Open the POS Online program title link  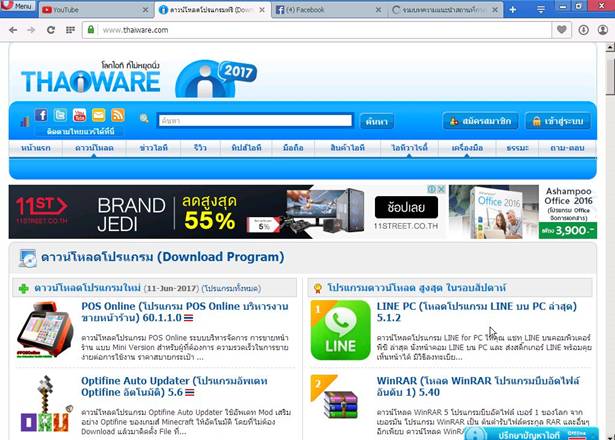tap(185, 312)
